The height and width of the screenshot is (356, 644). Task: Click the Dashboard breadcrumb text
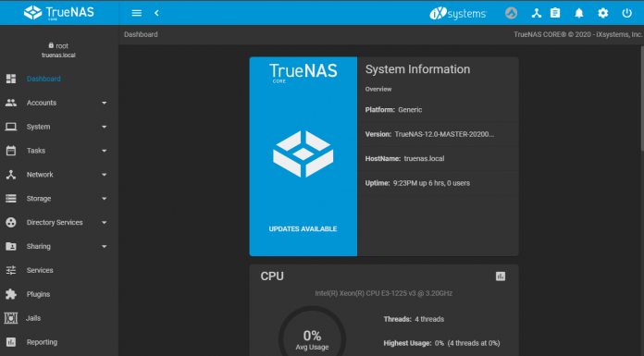pyautogui.click(x=141, y=34)
